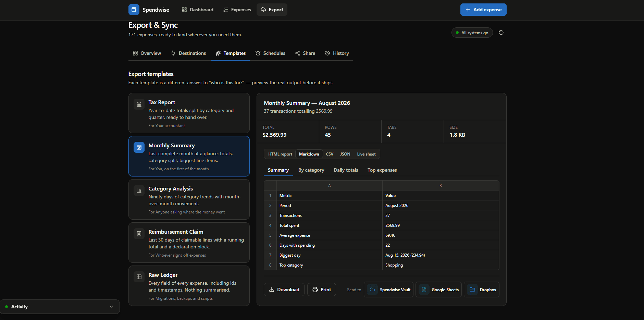The width and height of the screenshot is (644, 320).
Task: Click the 'Aug 15, 2026 (234.94)' cell
Action: point(441,255)
